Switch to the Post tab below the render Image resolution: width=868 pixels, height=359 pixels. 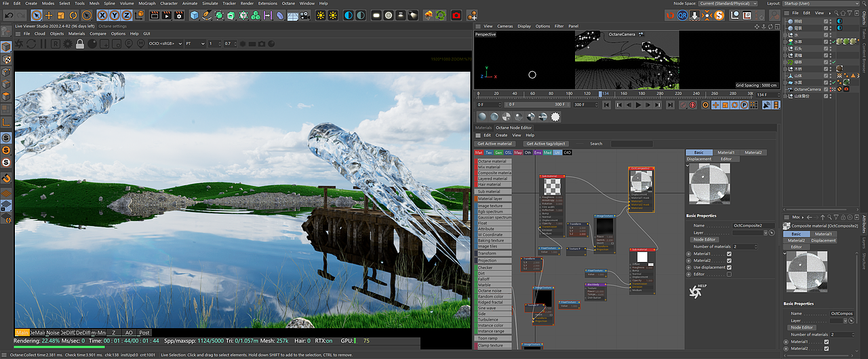144,333
